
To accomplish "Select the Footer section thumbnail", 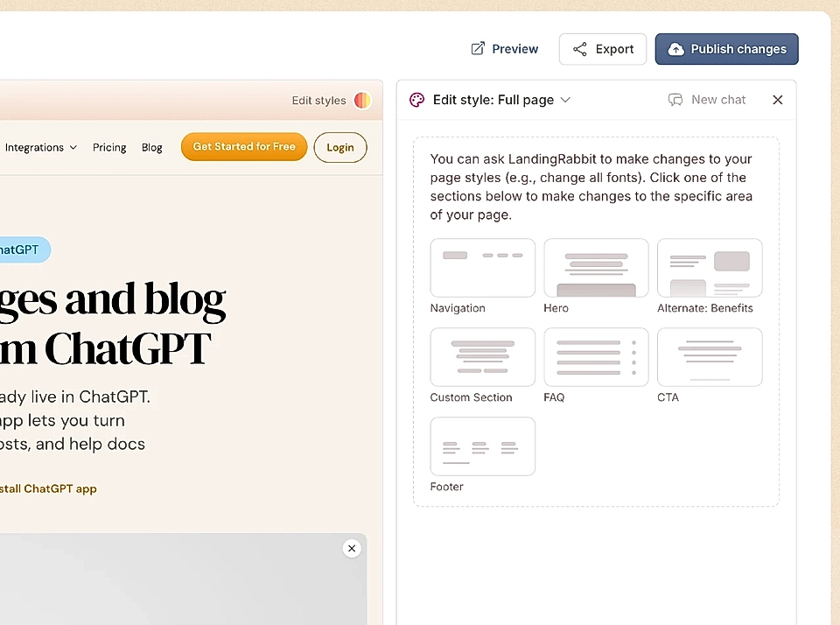I will (483, 446).
